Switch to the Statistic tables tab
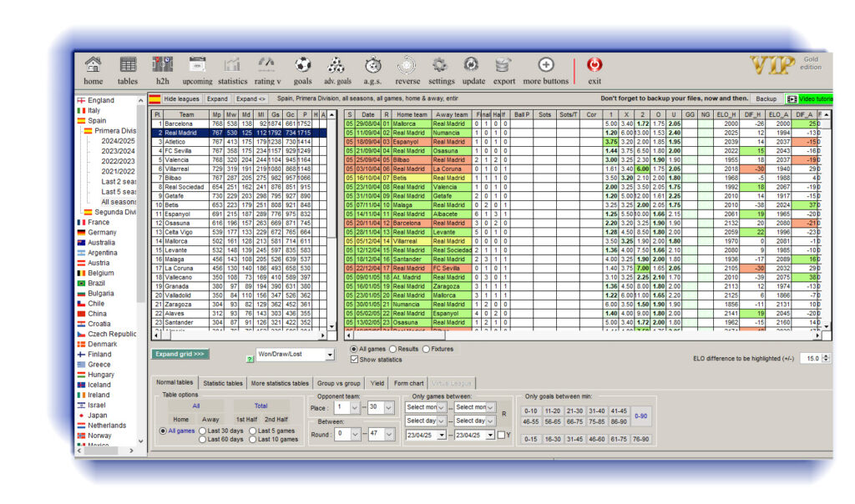The height and width of the screenshot is (504, 855). click(x=222, y=384)
